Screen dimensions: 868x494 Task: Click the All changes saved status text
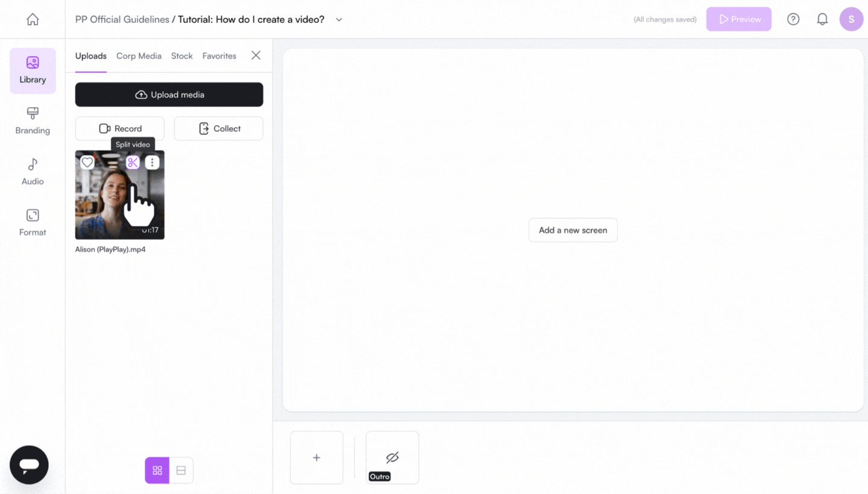(x=665, y=19)
